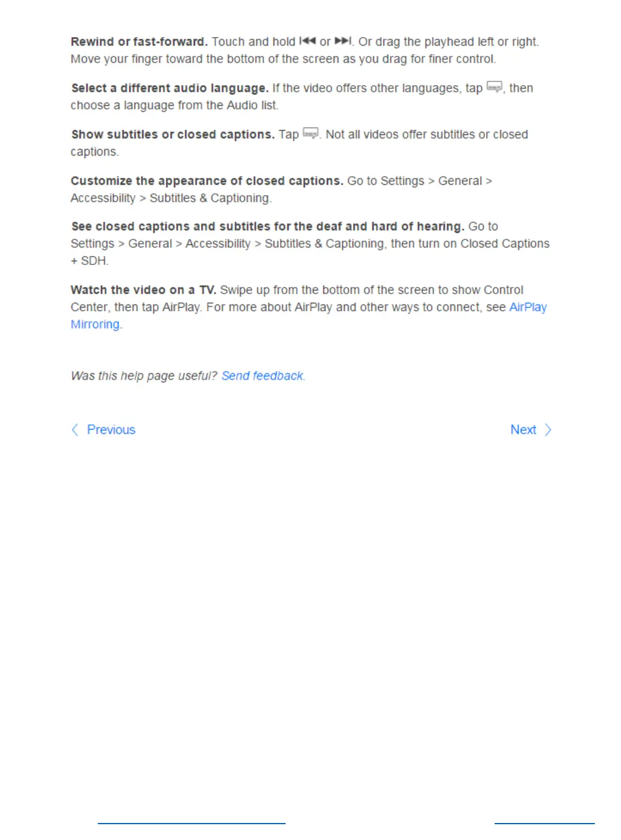Image resolution: width=621 pixels, height=840 pixels.
Task: Click the 'See closed captions and subtitles' heading
Action: 268,226
